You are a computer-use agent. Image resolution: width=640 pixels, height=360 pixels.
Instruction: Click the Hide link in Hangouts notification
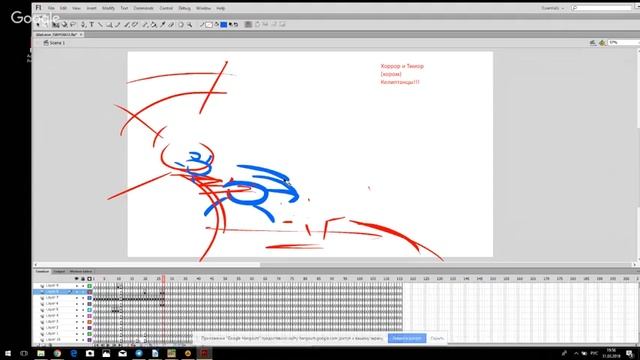click(x=437, y=338)
